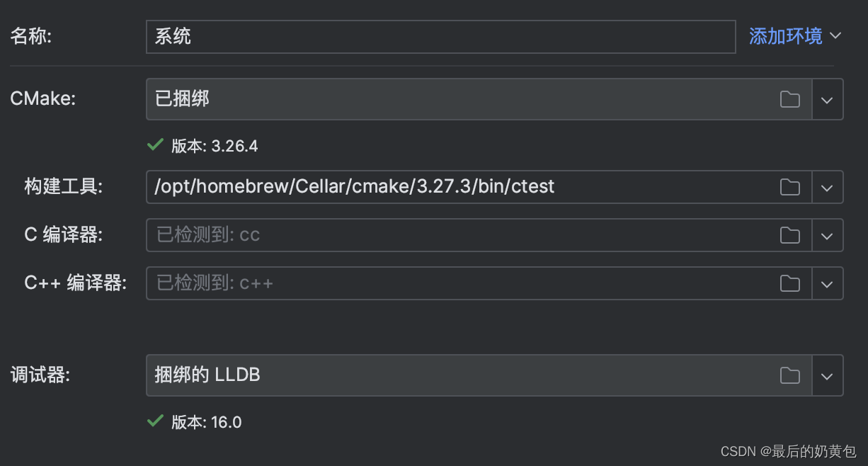Image resolution: width=868 pixels, height=466 pixels.
Task: Open the 调试器 dropdown arrow
Action: (828, 376)
